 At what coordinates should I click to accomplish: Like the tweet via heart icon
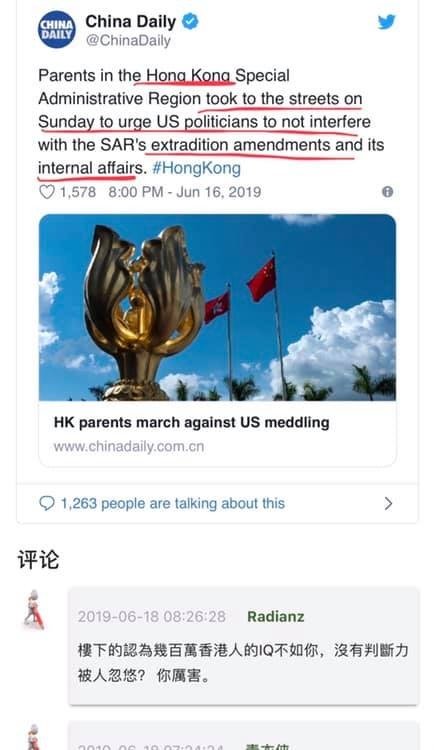[46, 192]
